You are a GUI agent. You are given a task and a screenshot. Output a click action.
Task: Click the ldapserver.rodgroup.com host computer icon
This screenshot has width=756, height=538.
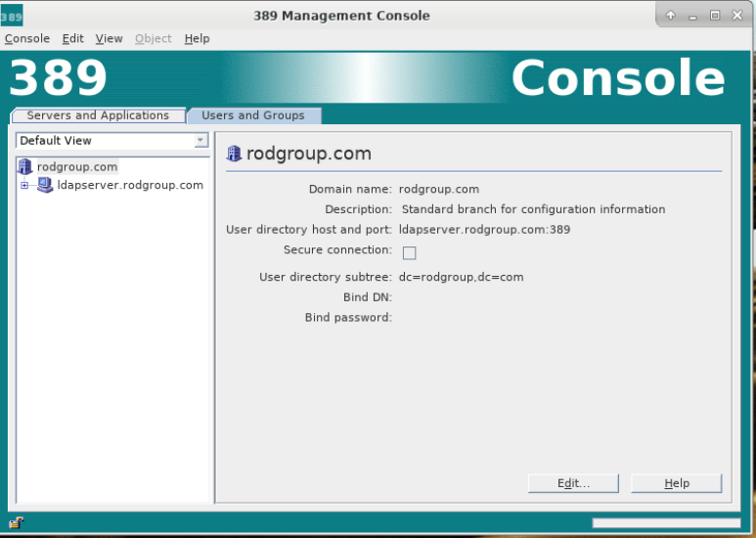tap(45, 185)
